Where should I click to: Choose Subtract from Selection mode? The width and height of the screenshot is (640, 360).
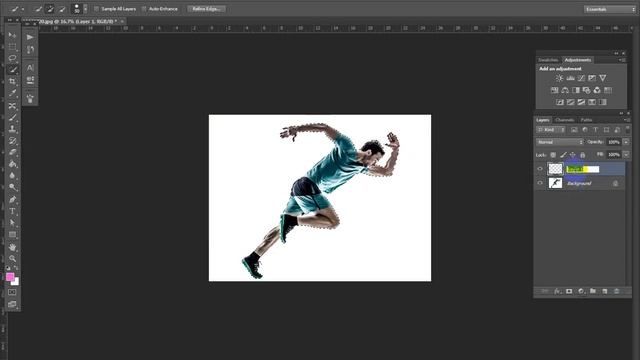coord(62,9)
